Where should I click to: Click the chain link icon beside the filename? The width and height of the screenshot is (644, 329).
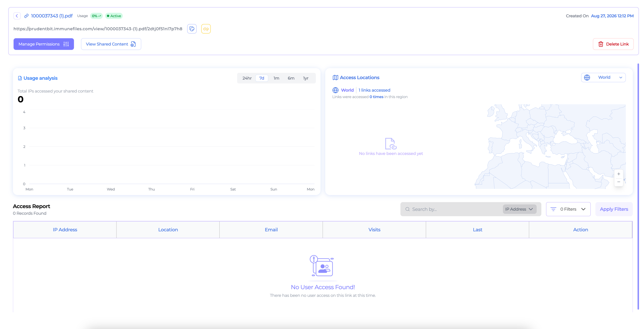point(26,16)
